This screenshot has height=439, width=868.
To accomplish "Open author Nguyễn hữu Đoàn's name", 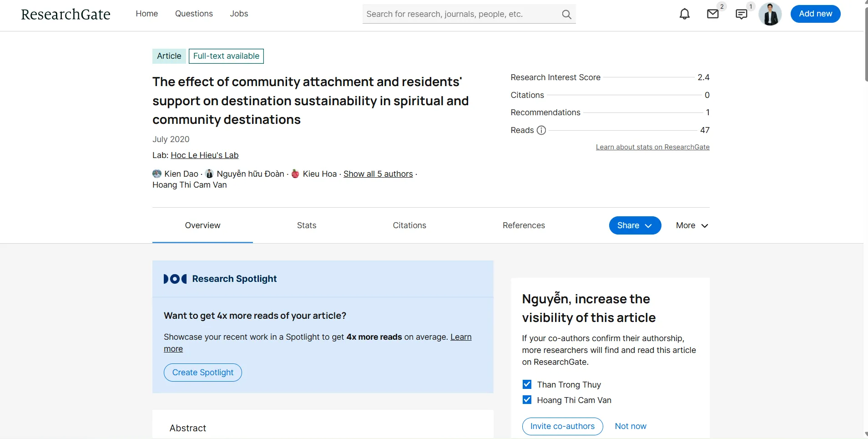I will [250, 174].
